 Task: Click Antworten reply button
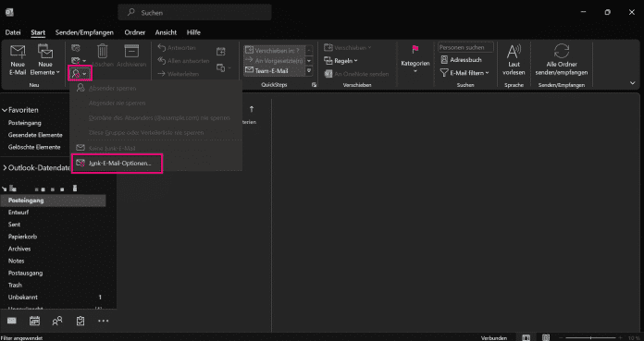pyautogui.click(x=177, y=48)
